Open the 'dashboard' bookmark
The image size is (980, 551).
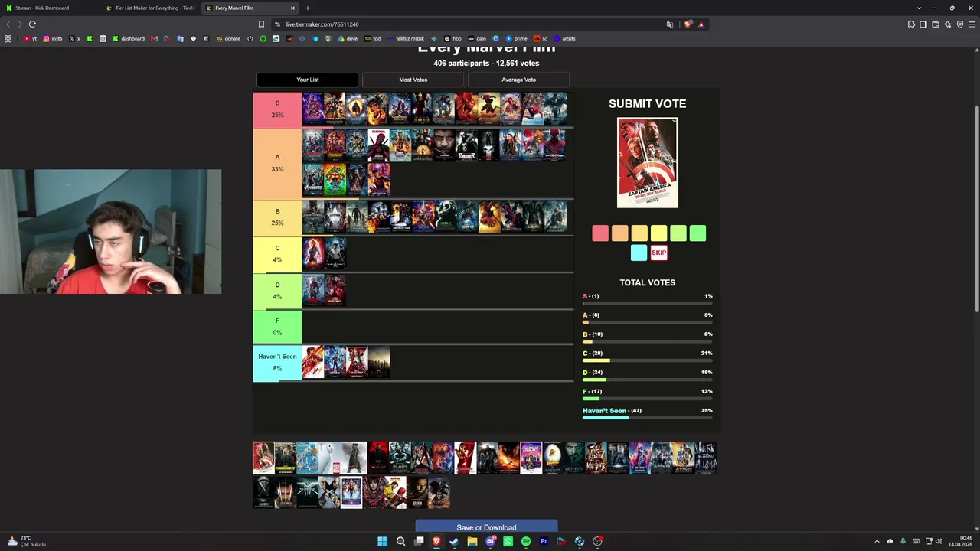point(129,38)
